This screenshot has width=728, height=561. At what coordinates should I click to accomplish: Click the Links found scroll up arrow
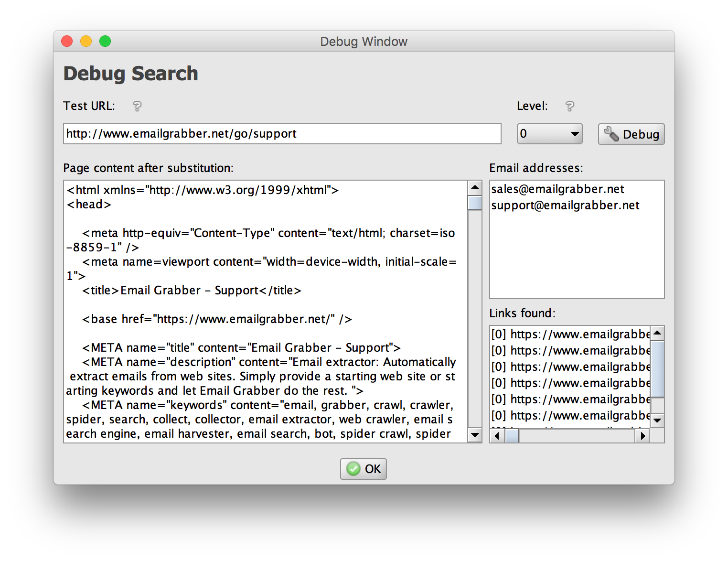[x=657, y=333]
